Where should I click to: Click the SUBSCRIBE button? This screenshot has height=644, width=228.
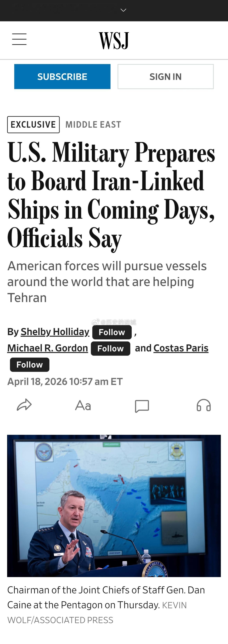(x=62, y=77)
